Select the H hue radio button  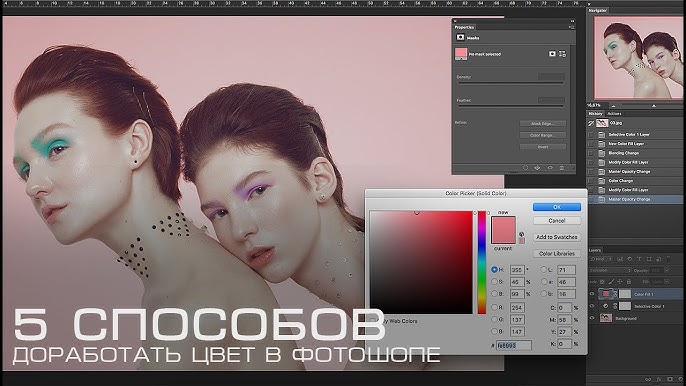(x=494, y=270)
